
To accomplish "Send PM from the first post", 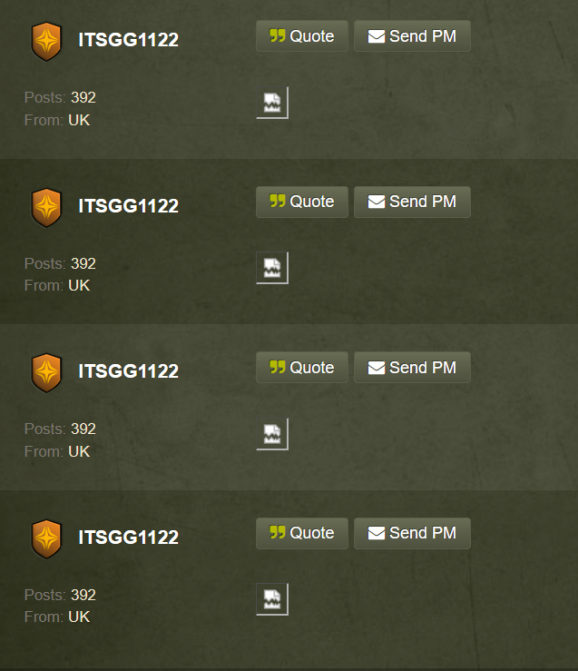I will pos(412,36).
